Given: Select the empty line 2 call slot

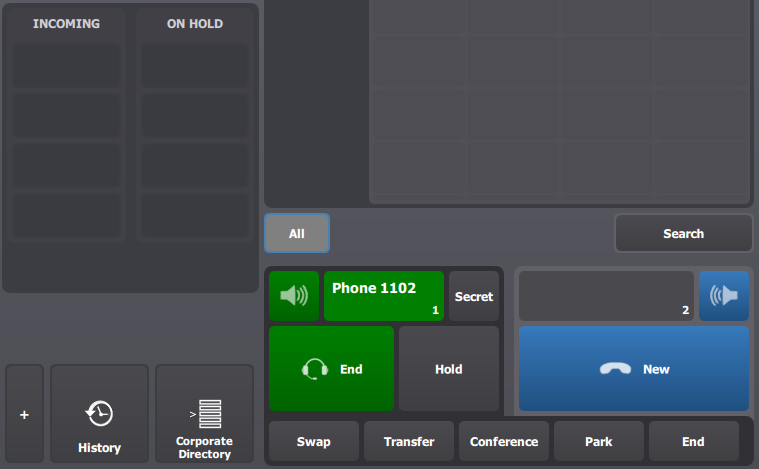Looking at the screenshot, I should (x=606, y=296).
